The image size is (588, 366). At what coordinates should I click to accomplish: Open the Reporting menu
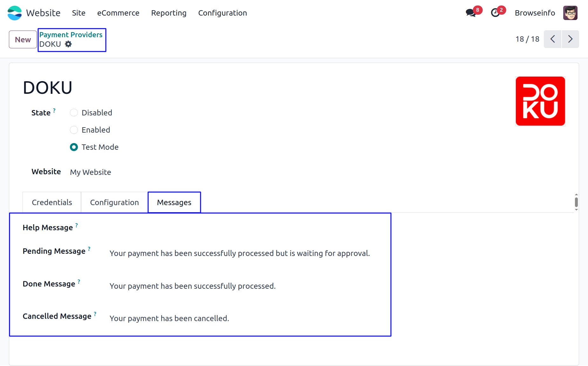pos(169,13)
